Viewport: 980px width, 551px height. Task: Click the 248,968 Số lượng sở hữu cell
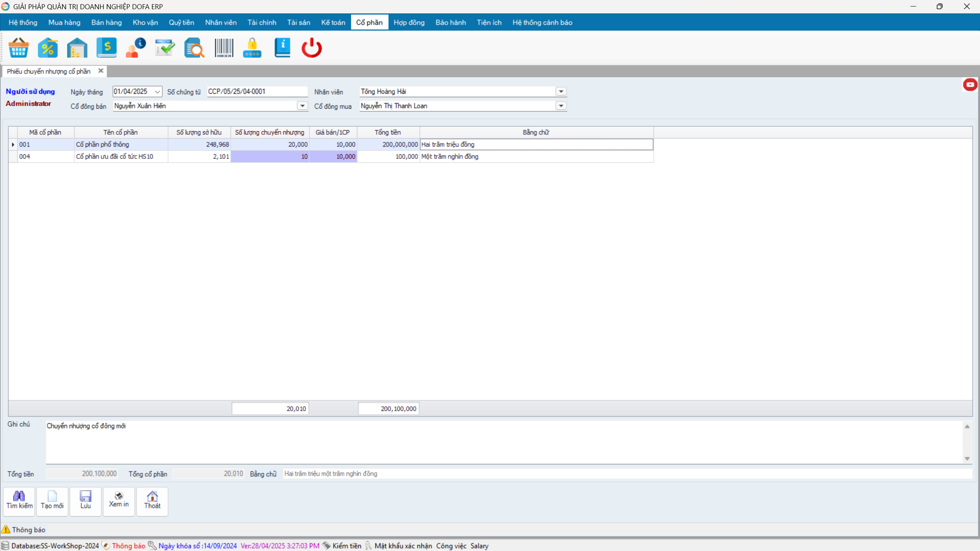199,144
